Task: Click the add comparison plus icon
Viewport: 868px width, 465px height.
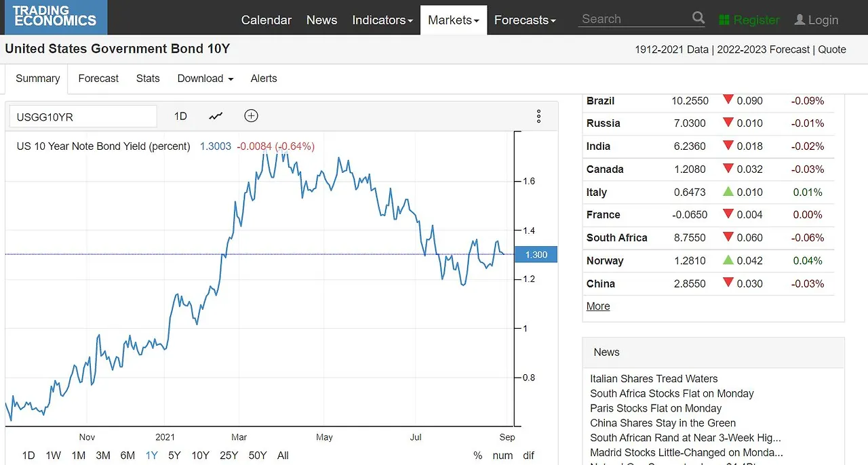Action: [251, 116]
